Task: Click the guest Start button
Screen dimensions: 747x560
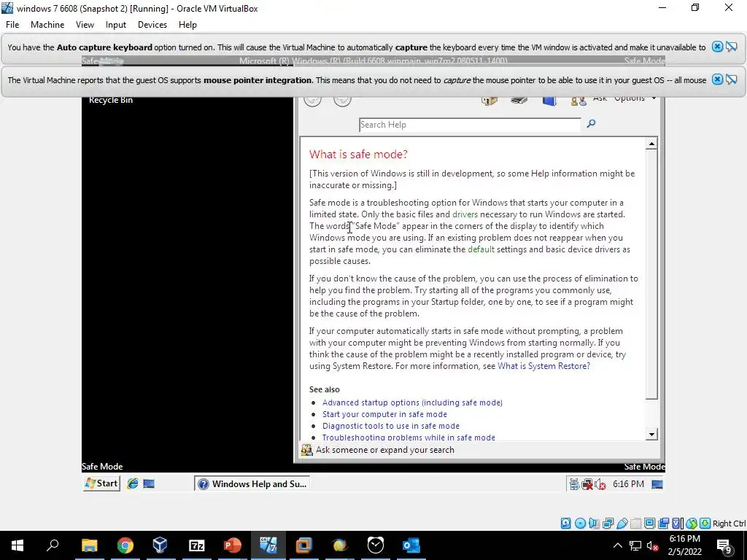Action: coord(101,483)
